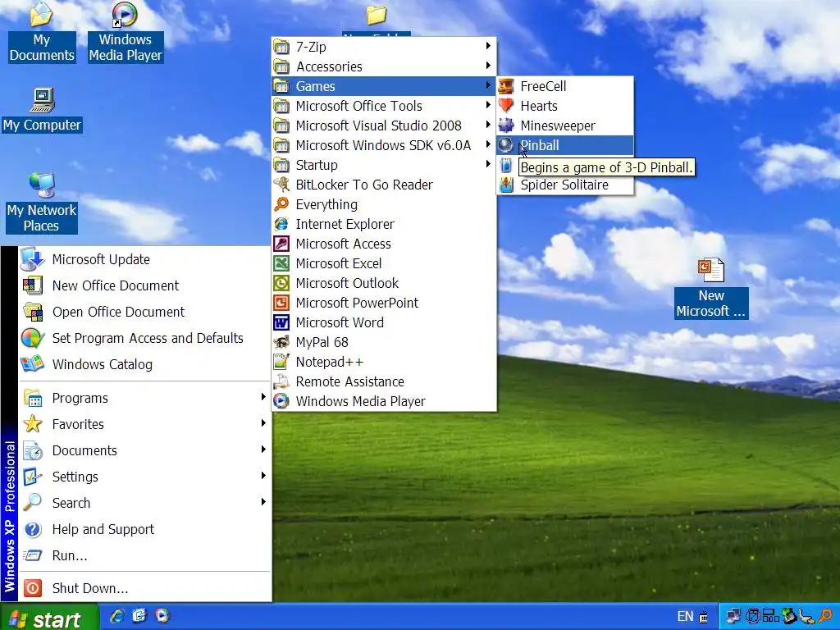Image resolution: width=840 pixels, height=630 pixels.
Task: Open the Documents start menu submenu
Action: pyautogui.click(x=144, y=450)
